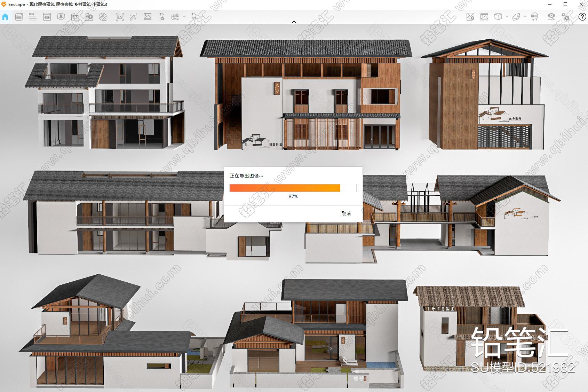Open visual settings eye icon

pyautogui.click(x=551, y=17)
